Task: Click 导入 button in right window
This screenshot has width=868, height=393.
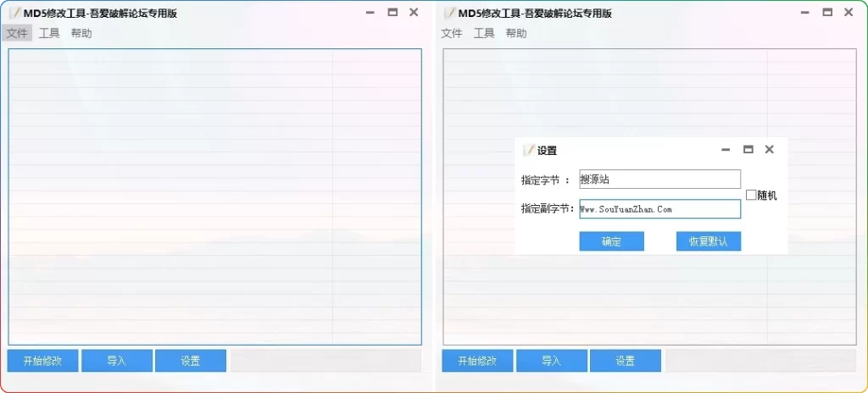Action: 551,361
